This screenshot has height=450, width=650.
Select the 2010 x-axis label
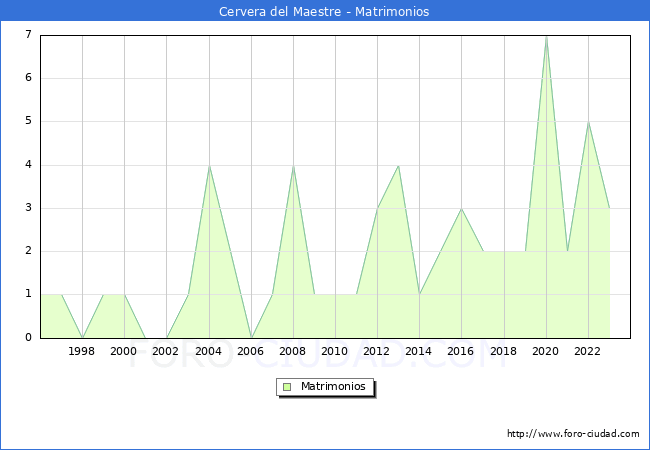pyautogui.click(x=335, y=351)
